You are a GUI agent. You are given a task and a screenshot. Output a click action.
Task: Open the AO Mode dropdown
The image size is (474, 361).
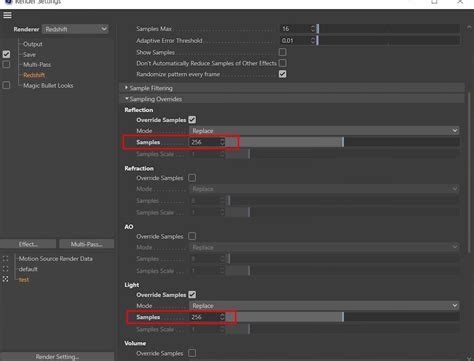point(324,247)
